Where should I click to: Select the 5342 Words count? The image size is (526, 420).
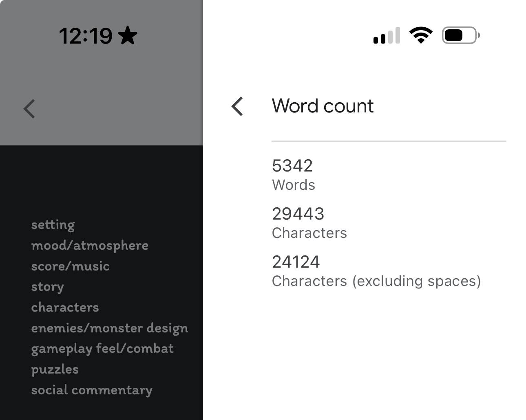click(293, 174)
